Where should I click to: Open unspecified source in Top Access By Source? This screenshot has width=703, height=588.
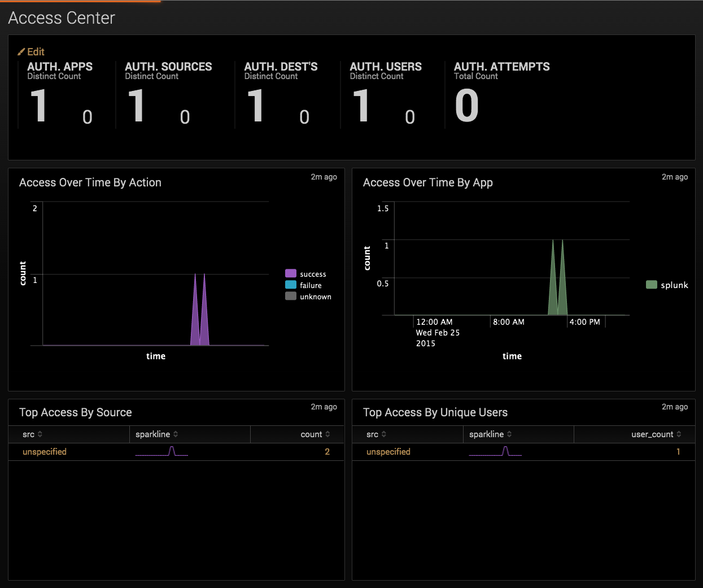tap(45, 452)
